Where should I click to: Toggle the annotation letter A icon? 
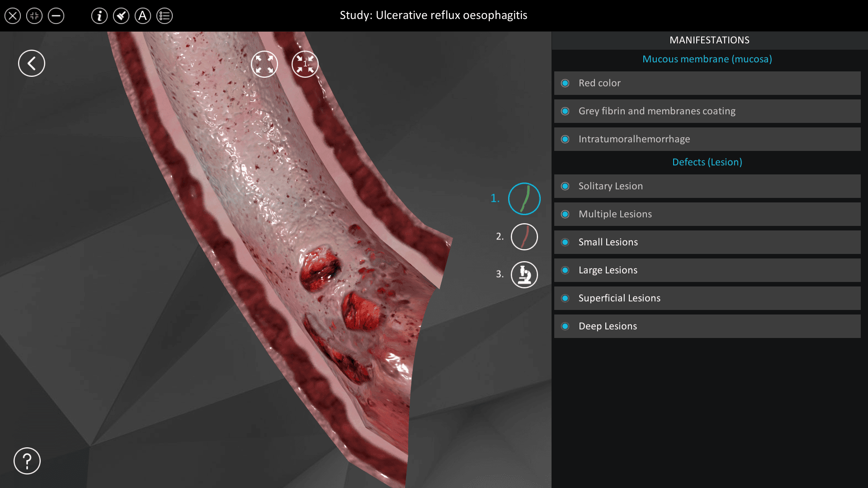(x=143, y=16)
